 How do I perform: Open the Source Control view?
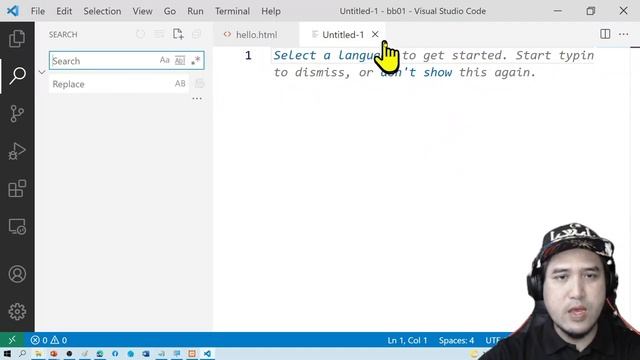[x=17, y=113]
